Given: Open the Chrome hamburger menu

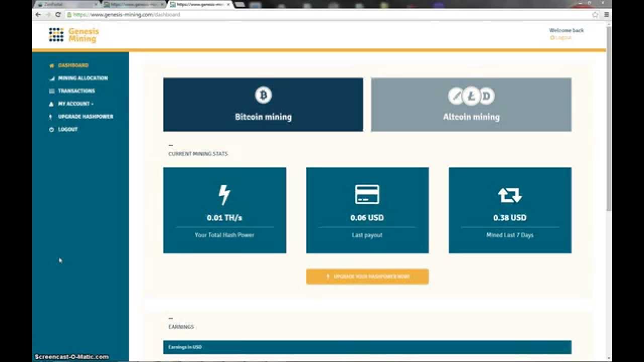Looking at the screenshot, I should pyautogui.click(x=606, y=15).
